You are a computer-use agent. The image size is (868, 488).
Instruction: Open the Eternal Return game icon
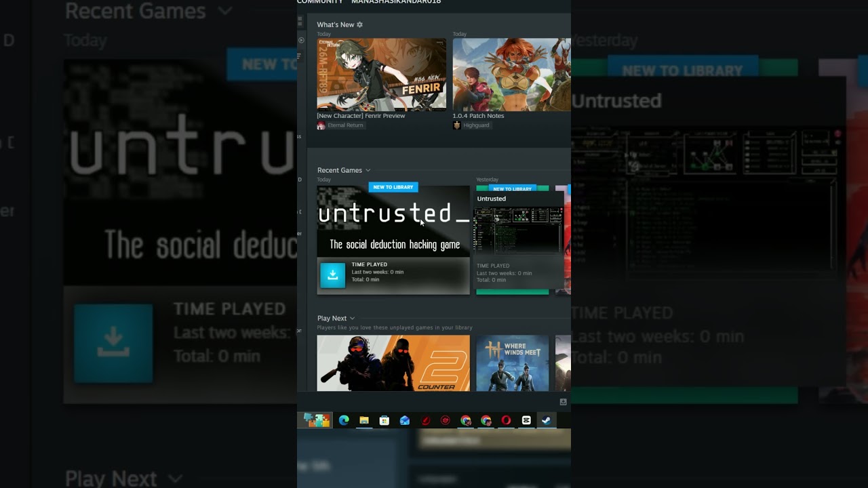tap(321, 125)
